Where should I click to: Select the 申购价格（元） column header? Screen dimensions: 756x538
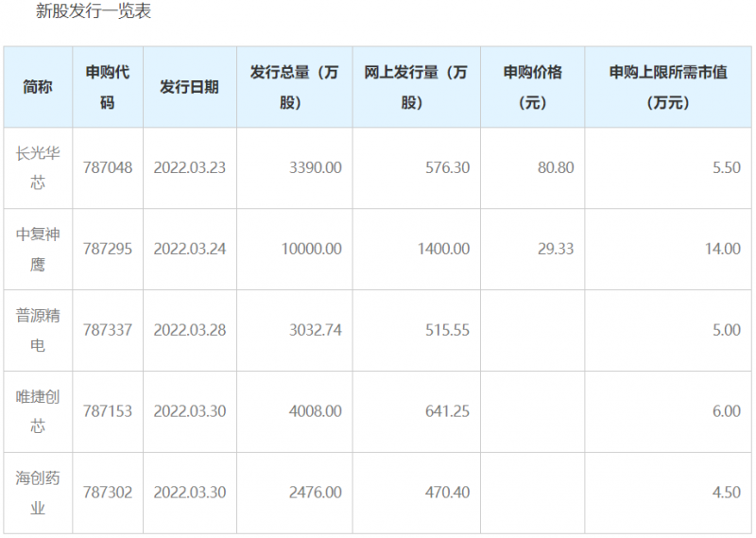tap(532, 87)
